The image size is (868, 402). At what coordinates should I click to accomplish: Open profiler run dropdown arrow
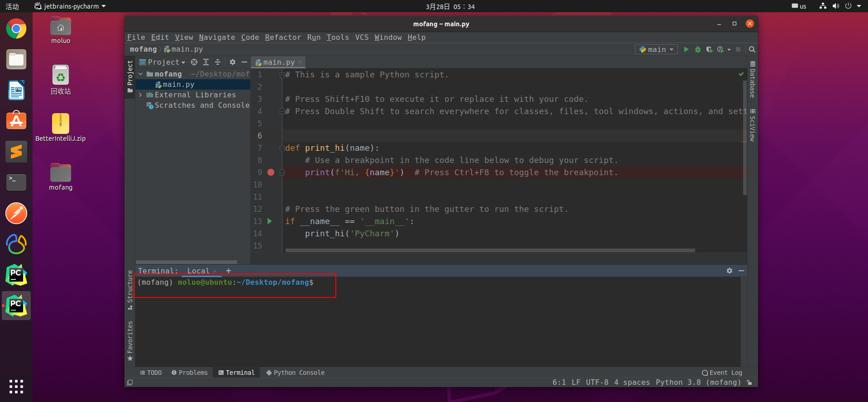[x=729, y=50]
